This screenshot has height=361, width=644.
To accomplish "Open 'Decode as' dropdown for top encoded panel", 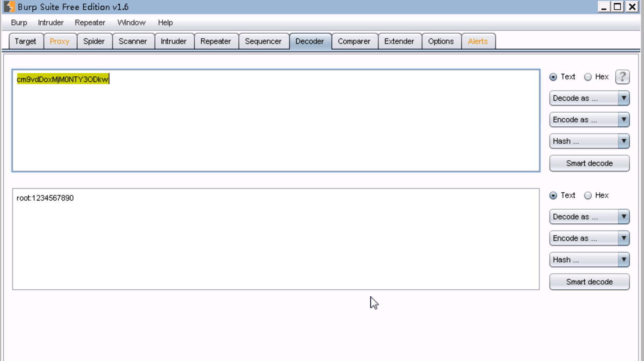I will pyautogui.click(x=589, y=98).
